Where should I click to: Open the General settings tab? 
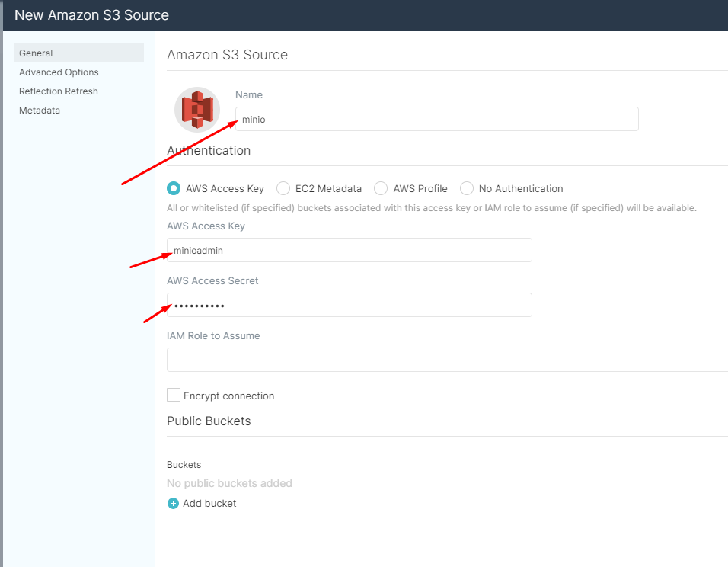coord(79,53)
